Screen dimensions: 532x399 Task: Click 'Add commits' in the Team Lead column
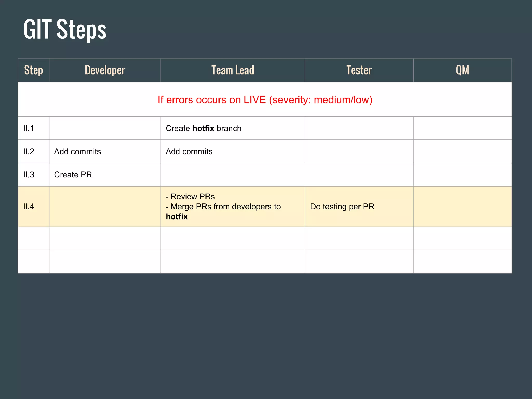pyautogui.click(x=233, y=151)
